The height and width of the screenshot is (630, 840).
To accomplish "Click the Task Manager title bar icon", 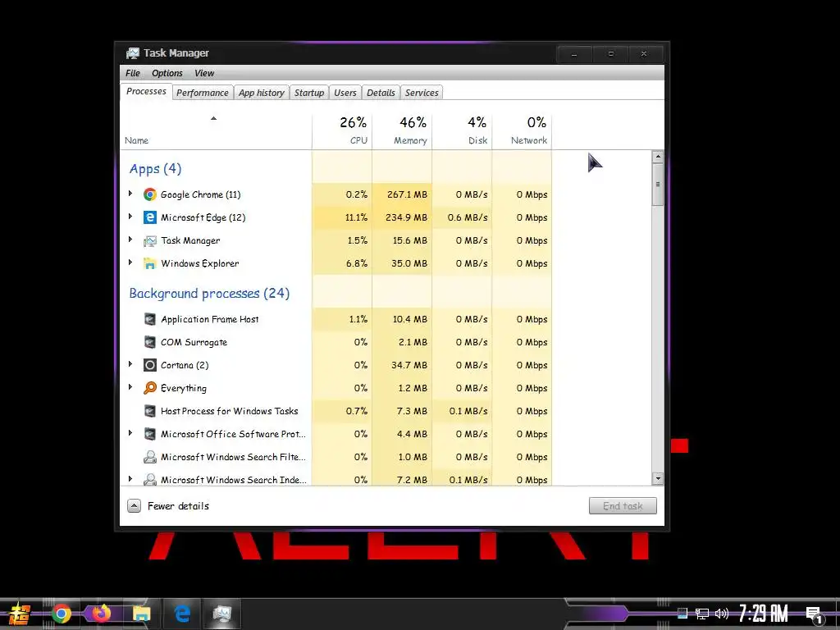I will point(132,53).
